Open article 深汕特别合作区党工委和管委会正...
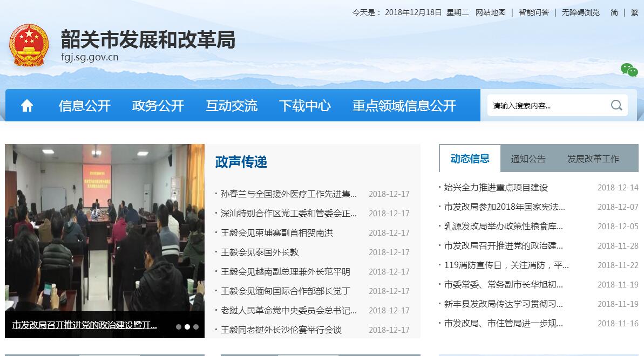The height and width of the screenshot is (356, 644). (289, 213)
